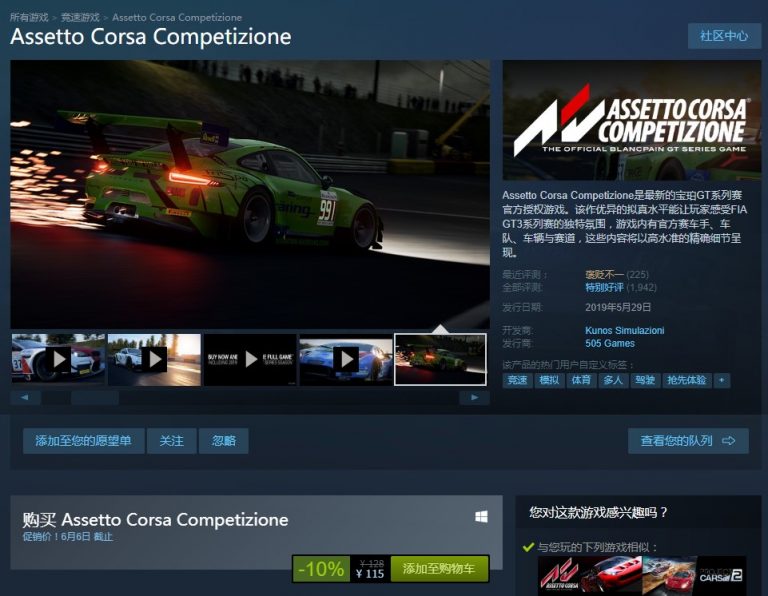Go to 所有游戏 breadcrumb
Image resolution: width=768 pixels, height=596 pixels.
[29, 17]
